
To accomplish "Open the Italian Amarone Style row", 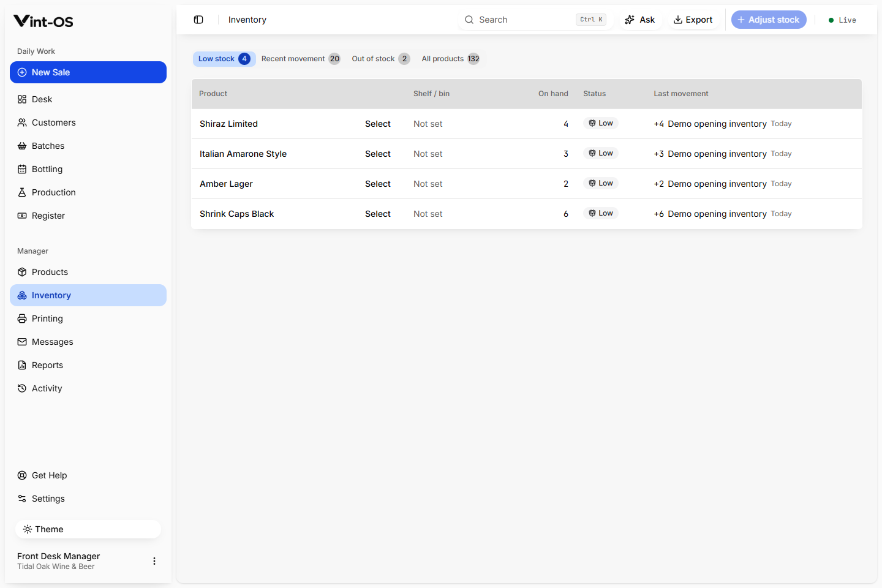I will coord(527,154).
